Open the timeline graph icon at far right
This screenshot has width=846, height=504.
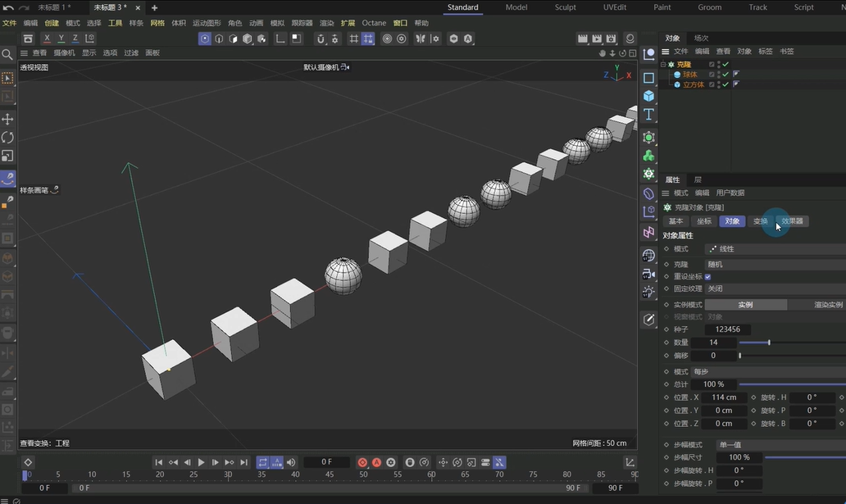click(630, 462)
